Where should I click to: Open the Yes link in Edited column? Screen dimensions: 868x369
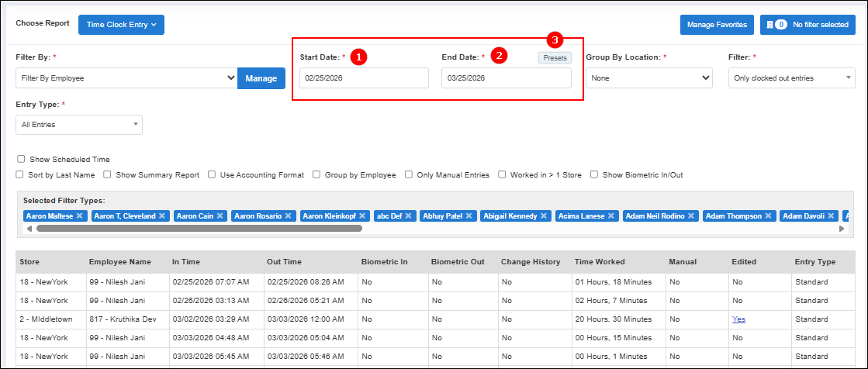(x=738, y=319)
